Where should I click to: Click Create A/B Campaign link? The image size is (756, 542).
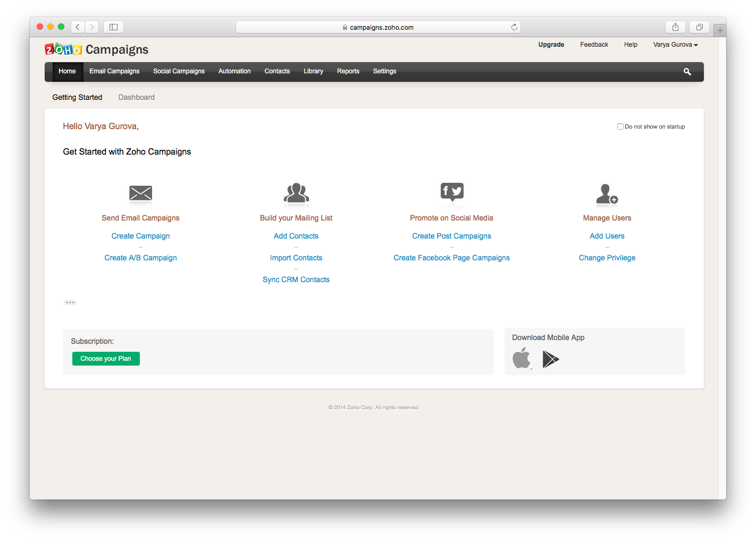pos(140,258)
